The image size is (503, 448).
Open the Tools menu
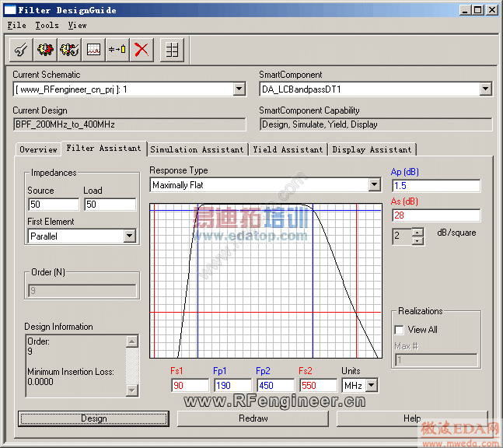(47, 25)
